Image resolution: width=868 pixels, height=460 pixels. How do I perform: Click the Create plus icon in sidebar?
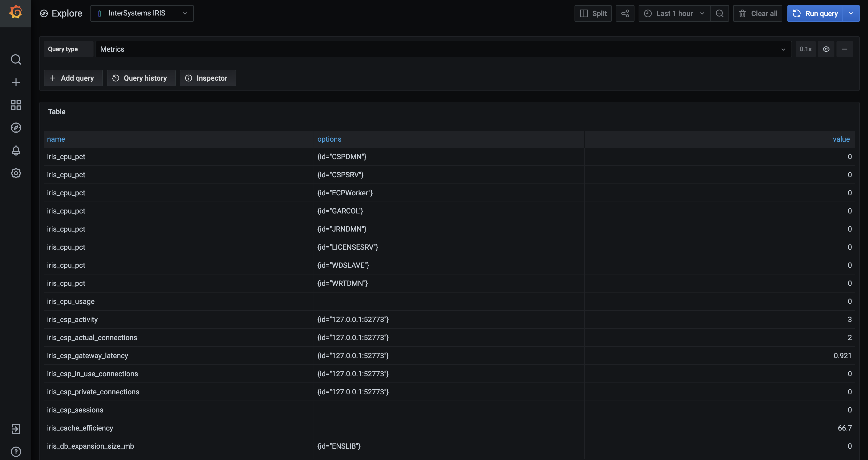tap(16, 82)
